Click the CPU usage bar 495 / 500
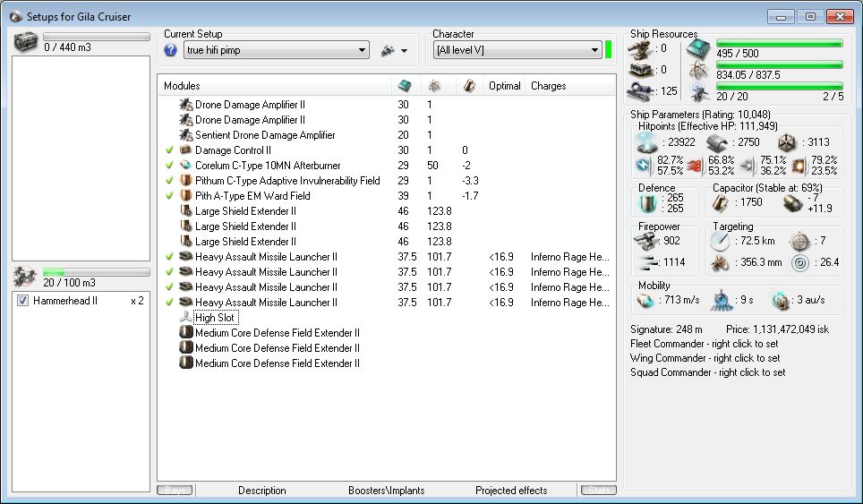The image size is (863, 504). [780, 44]
